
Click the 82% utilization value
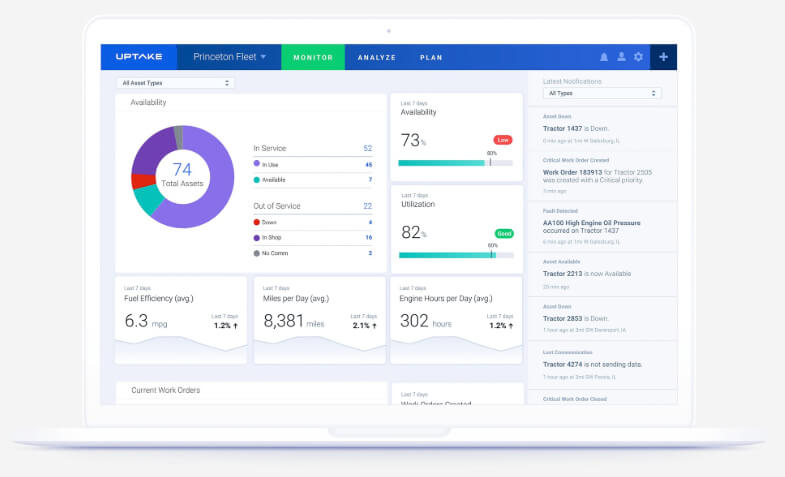[414, 232]
